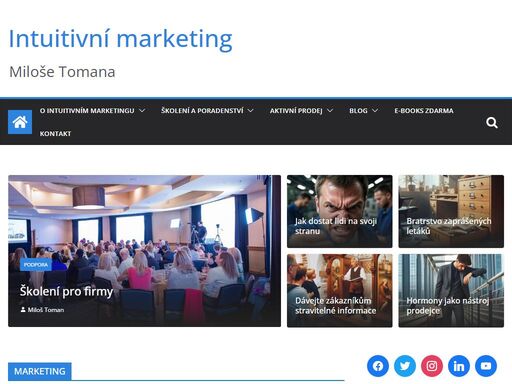Open the Blog menu item
This screenshot has width=512, height=384.
pos(358,111)
